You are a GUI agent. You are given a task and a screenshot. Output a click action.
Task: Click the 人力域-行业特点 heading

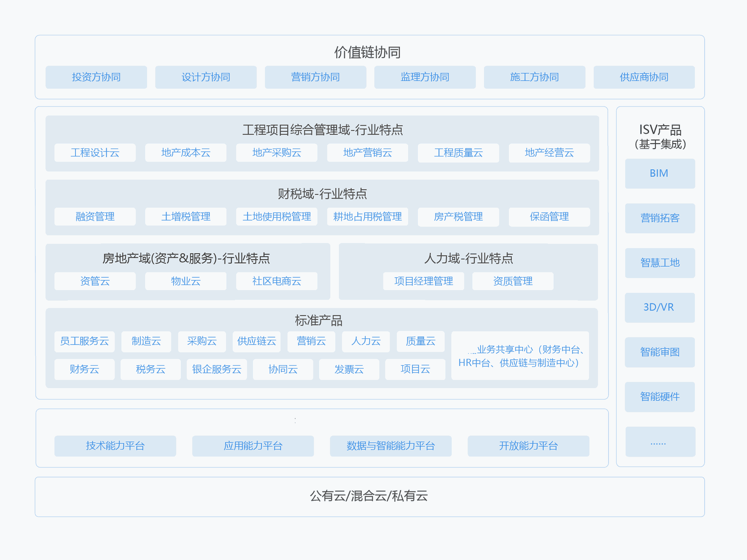point(468,258)
